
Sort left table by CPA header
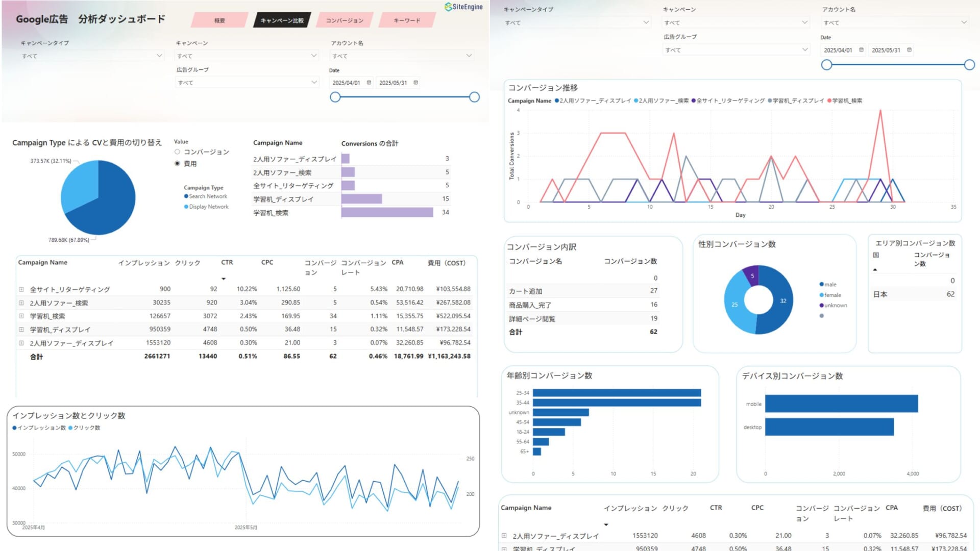pos(397,263)
